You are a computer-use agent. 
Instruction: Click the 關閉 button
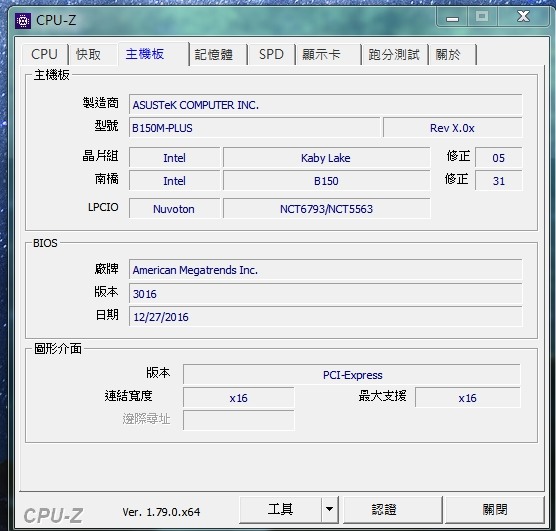[x=495, y=509]
